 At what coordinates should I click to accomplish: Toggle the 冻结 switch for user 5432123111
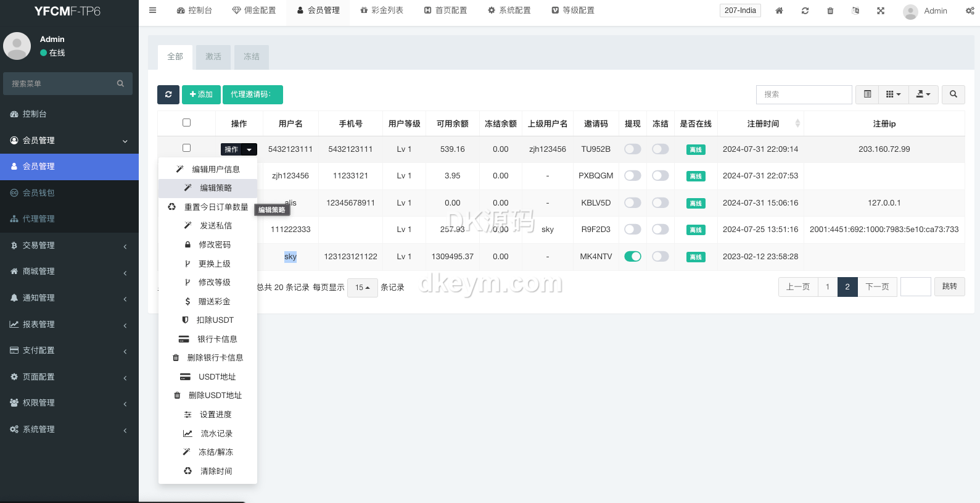[x=661, y=149]
